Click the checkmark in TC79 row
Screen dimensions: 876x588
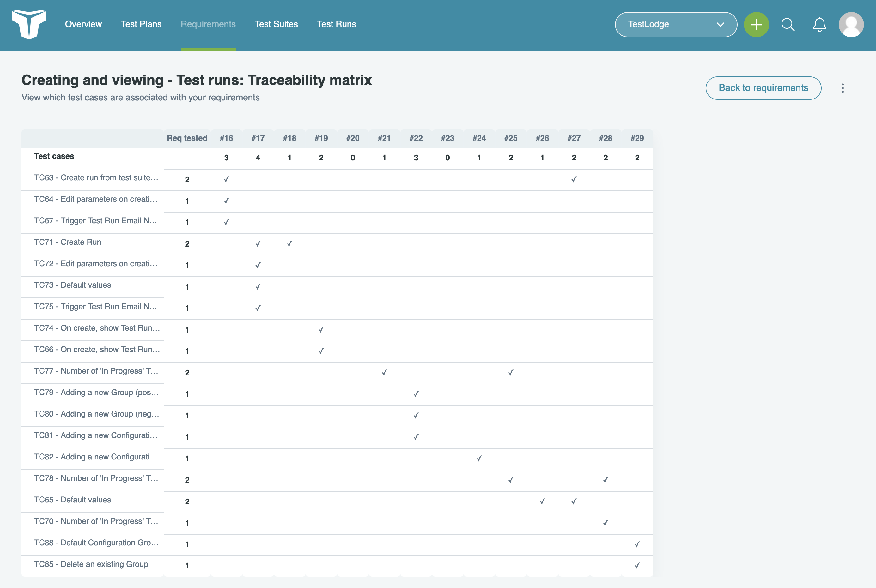coord(416,394)
